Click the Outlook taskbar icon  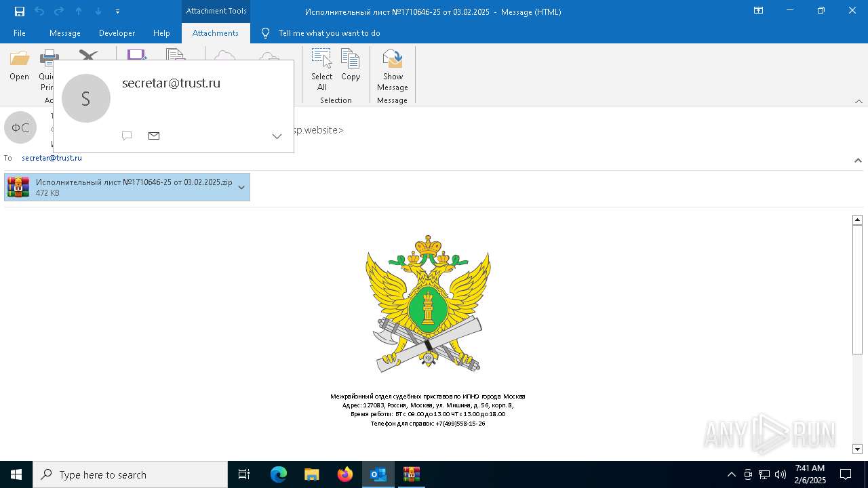(x=378, y=474)
